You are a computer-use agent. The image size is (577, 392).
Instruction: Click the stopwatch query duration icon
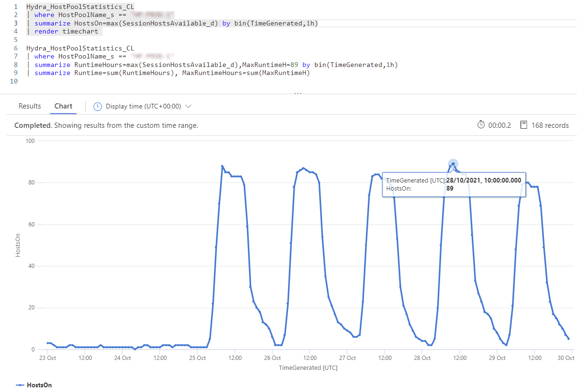click(481, 125)
